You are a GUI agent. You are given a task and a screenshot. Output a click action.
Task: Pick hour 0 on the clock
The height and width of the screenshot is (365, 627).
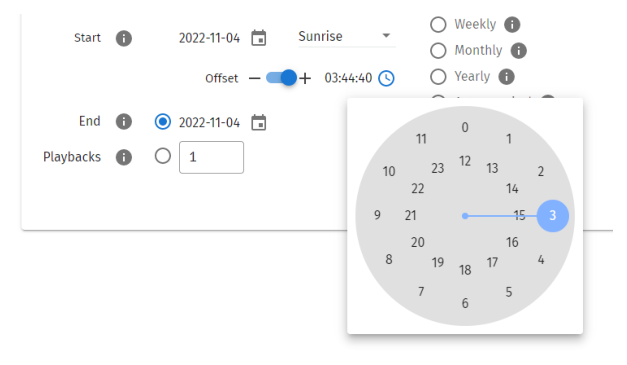[x=465, y=128]
